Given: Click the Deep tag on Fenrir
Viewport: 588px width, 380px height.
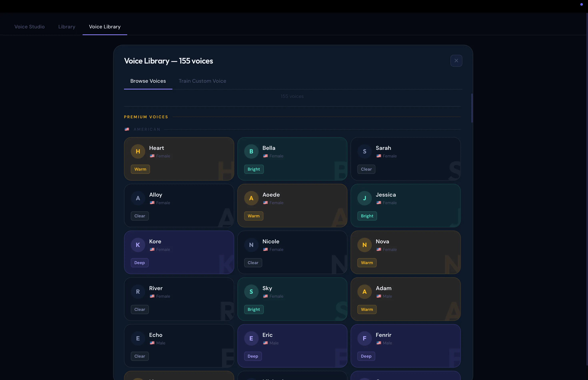Looking at the screenshot, I should point(366,356).
